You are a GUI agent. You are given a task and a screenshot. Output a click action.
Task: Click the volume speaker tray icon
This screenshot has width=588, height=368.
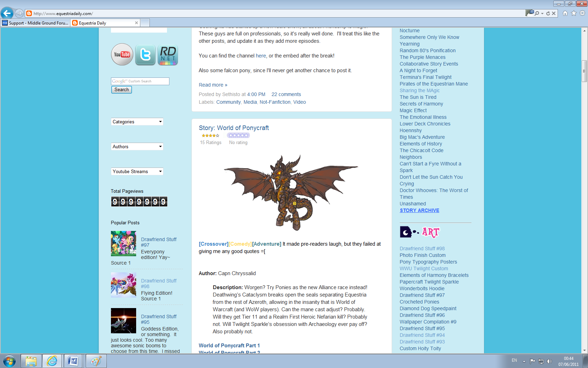pyautogui.click(x=549, y=361)
